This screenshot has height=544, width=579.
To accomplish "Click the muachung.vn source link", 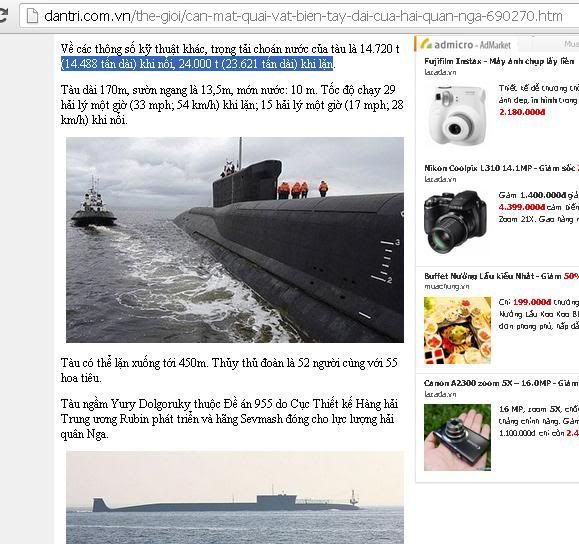I will coord(447,287).
